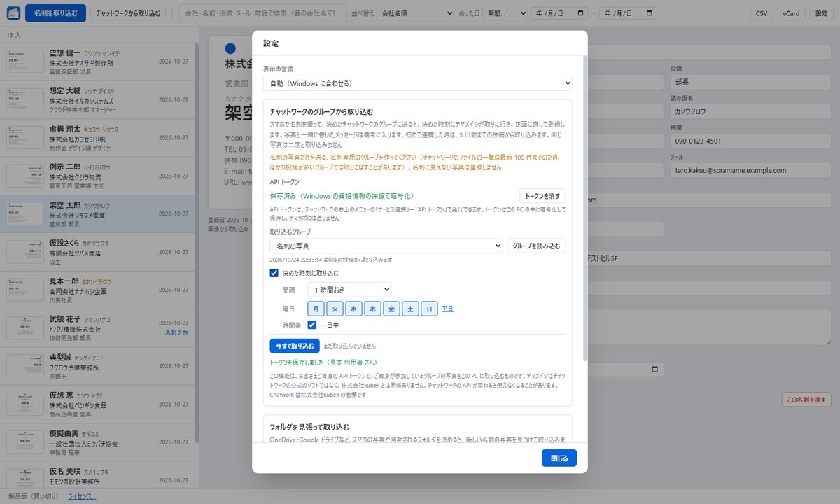Click the address field ending in テストビル5F

709,258
